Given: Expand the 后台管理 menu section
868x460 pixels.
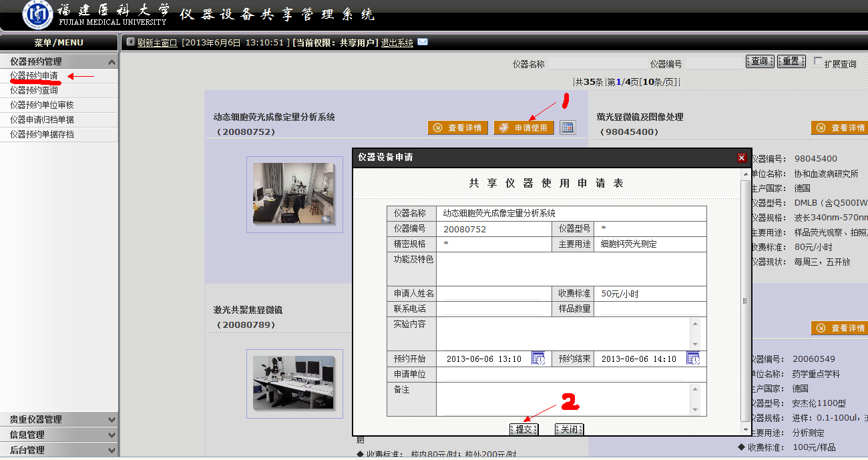Looking at the screenshot, I should 112,451.
